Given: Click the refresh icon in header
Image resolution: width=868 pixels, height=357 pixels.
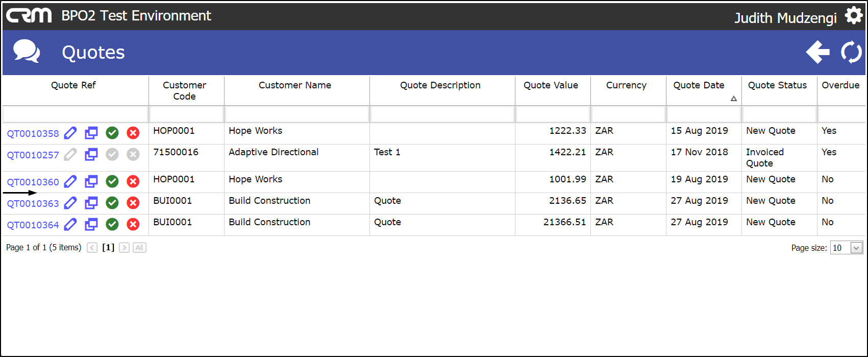Looking at the screenshot, I should point(851,53).
